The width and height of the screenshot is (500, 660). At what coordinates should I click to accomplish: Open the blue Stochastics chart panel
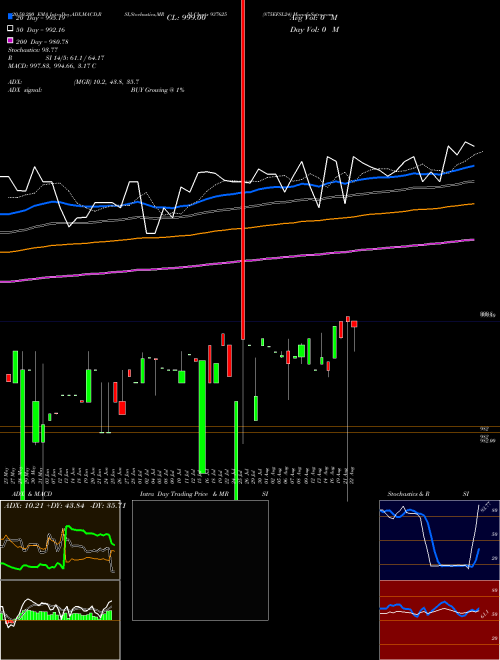439,540
